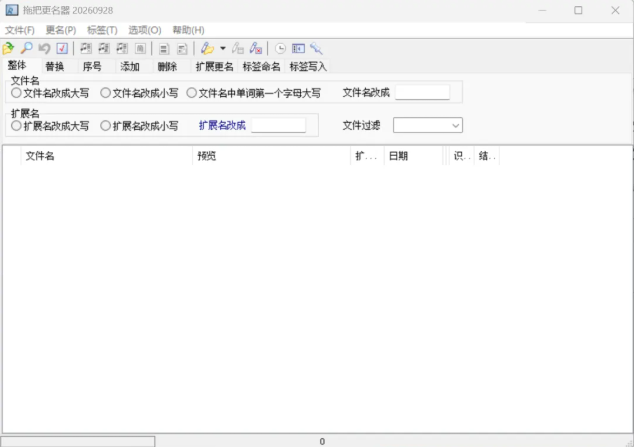
Task: Click the second music note tag icon
Action: click(x=104, y=48)
